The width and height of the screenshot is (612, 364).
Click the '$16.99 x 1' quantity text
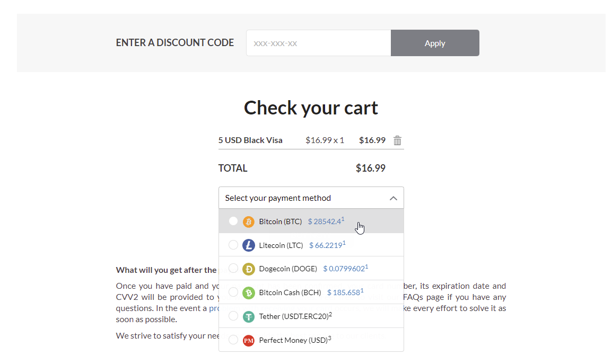[325, 140]
